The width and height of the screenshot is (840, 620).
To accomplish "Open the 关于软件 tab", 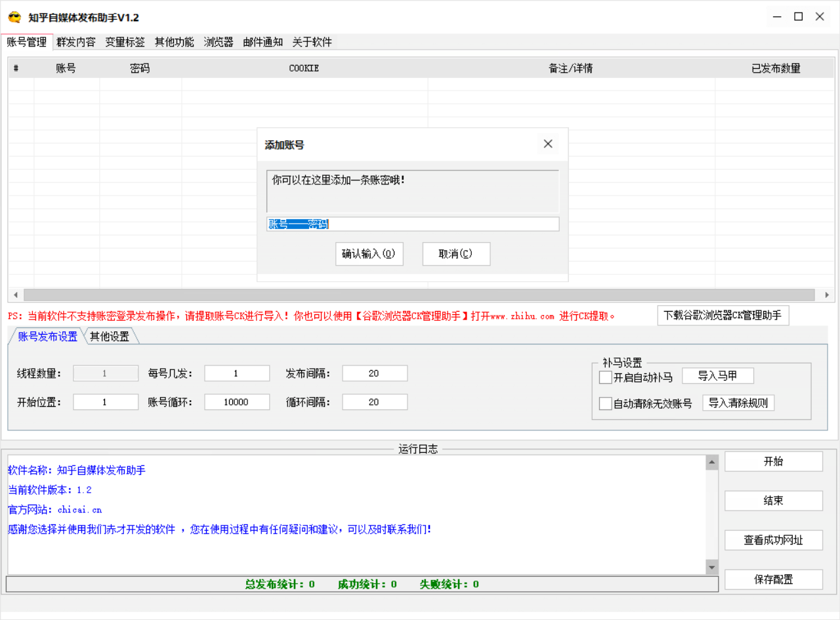I will 312,42.
